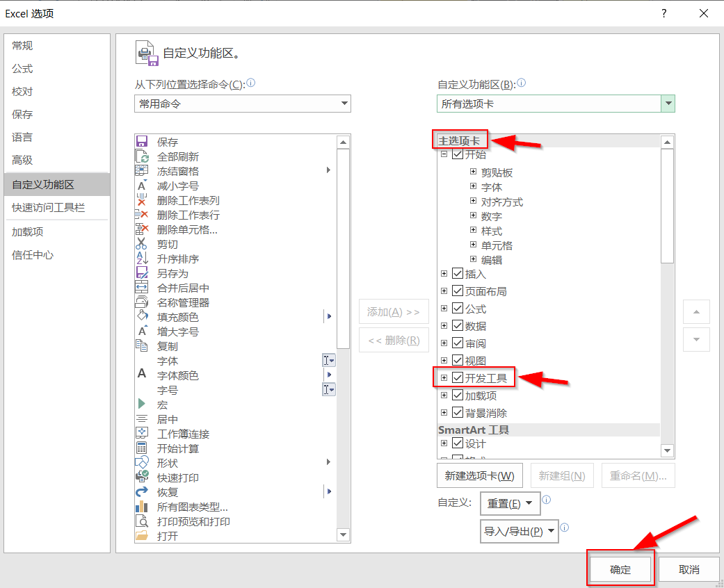The height and width of the screenshot is (588, 724).
Task: Uncheck the 插入 tab checkbox
Action: tap(458, 274)
